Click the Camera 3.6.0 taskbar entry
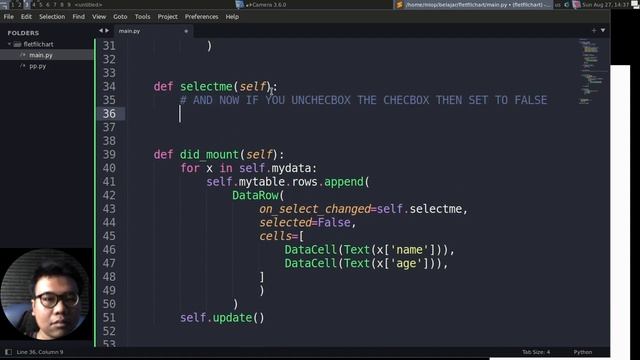Viewport: 640px width, 360px height. point(262,5)
